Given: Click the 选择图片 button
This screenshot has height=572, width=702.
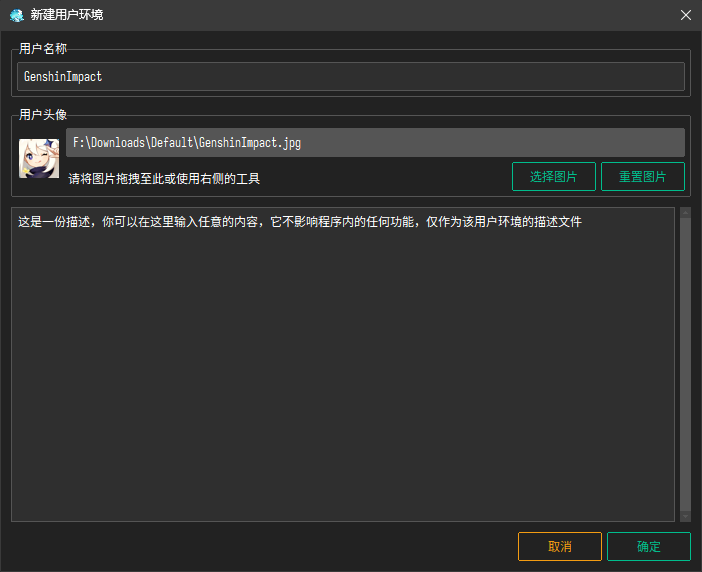Looking at the screenshot, I should point(553,176).
